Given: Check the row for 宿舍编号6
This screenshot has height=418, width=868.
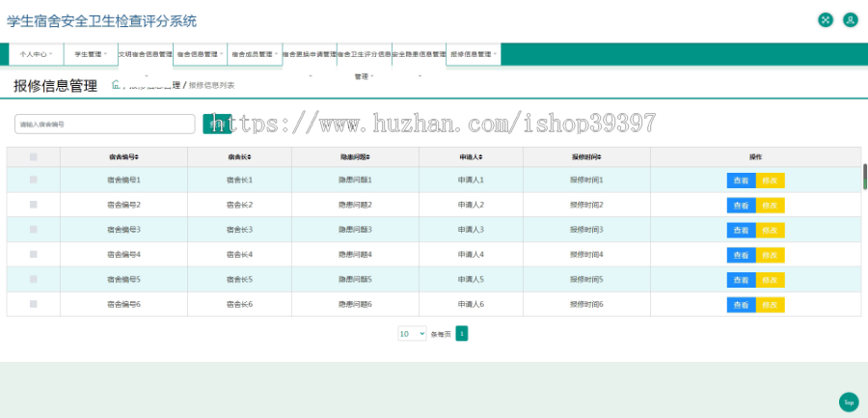Looking at the screenshot, I should [x=33, y=304].
